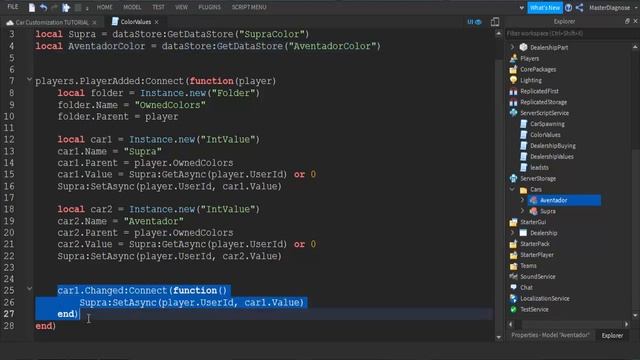Select the StarterPack item
Screen dimensions: 640x360
tap(535, 244)
